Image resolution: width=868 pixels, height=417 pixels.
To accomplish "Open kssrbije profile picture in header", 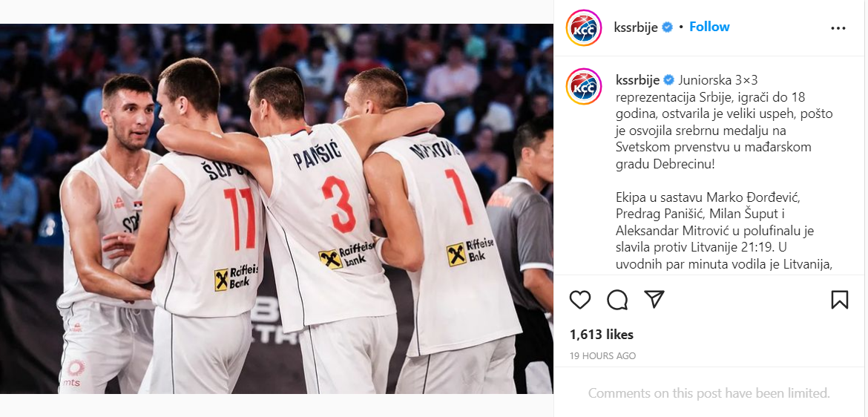I will point(583,27).
